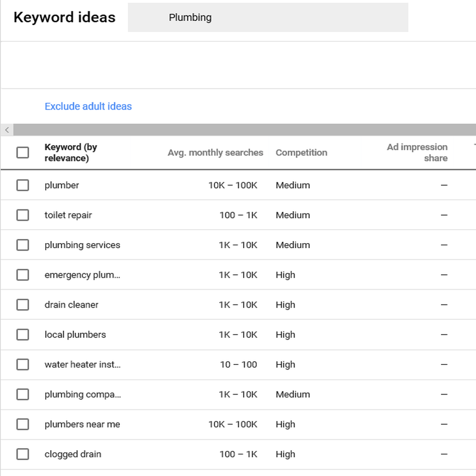Select the toilet repair checkbox
476x476 pixels.
pos(23,215)
